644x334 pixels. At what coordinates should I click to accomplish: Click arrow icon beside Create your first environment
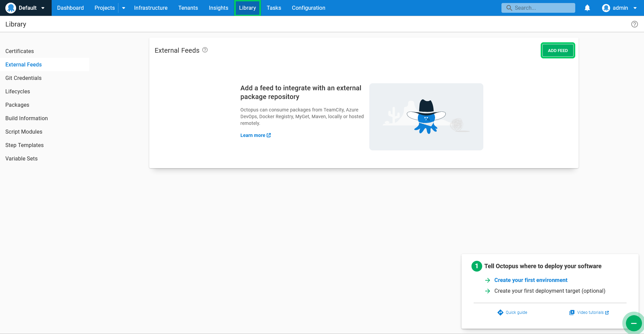point(488,280)
